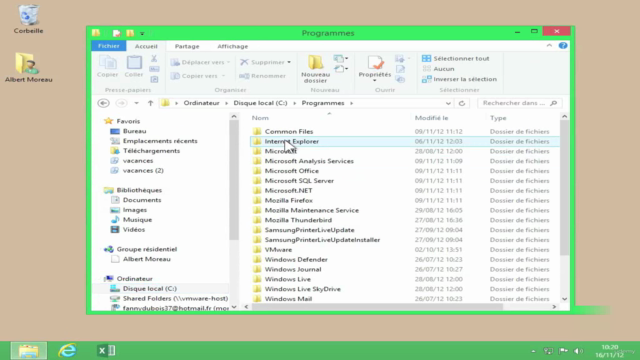Select the Windows Live SkyDrive folder

click(302, 289)
